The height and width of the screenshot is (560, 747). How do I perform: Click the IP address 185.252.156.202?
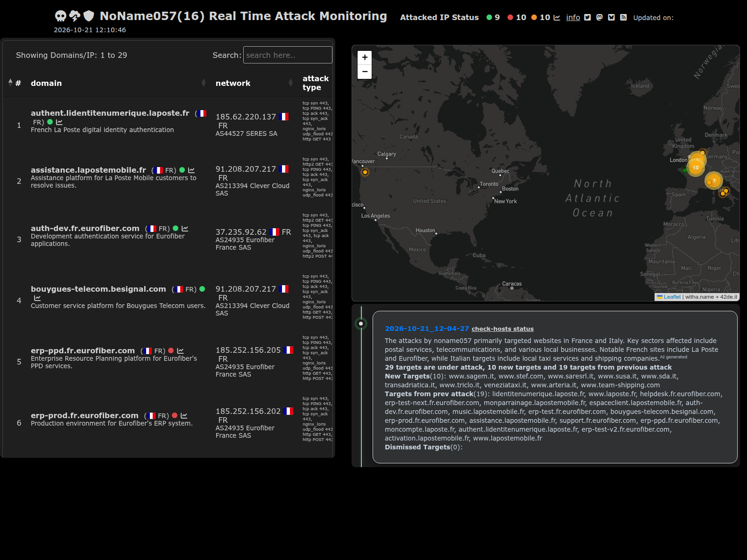coord(248,411)
